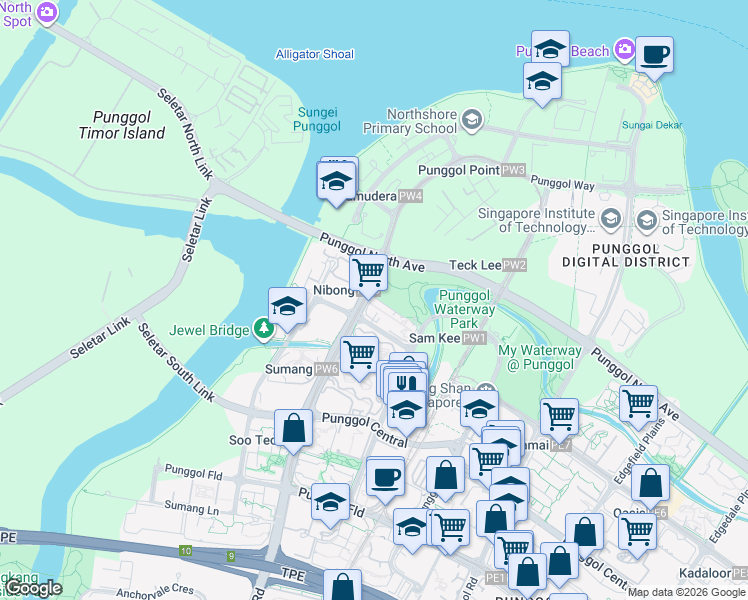Screen dimensions: 748x600
Task: Click shopping bag marker near Soo Teck
Action: click(293, 430)
